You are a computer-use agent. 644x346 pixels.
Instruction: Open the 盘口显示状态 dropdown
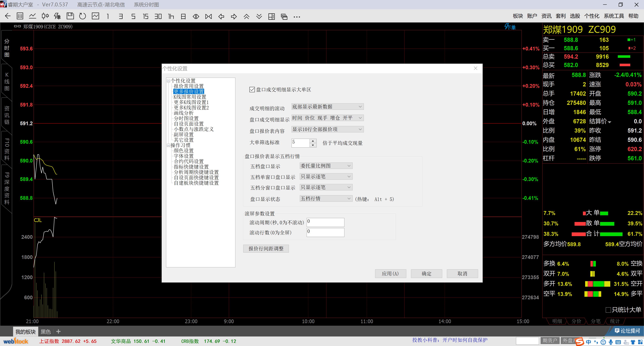tap(326, 198)
